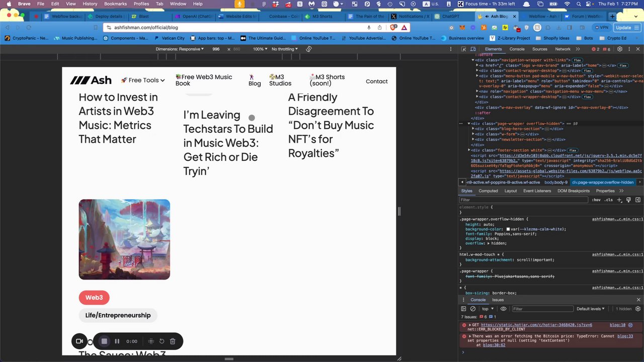Open the 100% zoom dropdown in device toolbar
644x362 pixels.
[260, 49]
